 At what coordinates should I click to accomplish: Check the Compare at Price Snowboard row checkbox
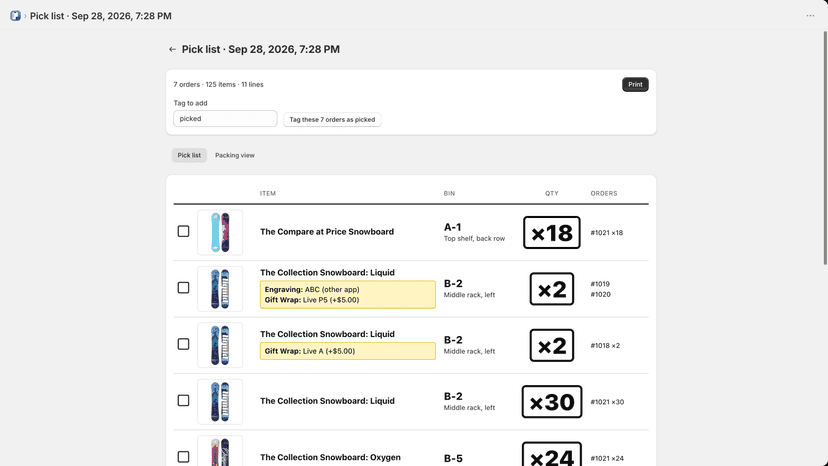(x=183, y=231)
